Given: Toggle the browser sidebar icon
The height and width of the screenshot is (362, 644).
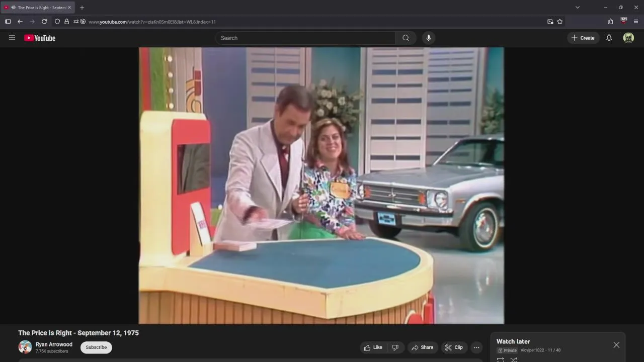Looking at the screenshot, I should (8, 22).
